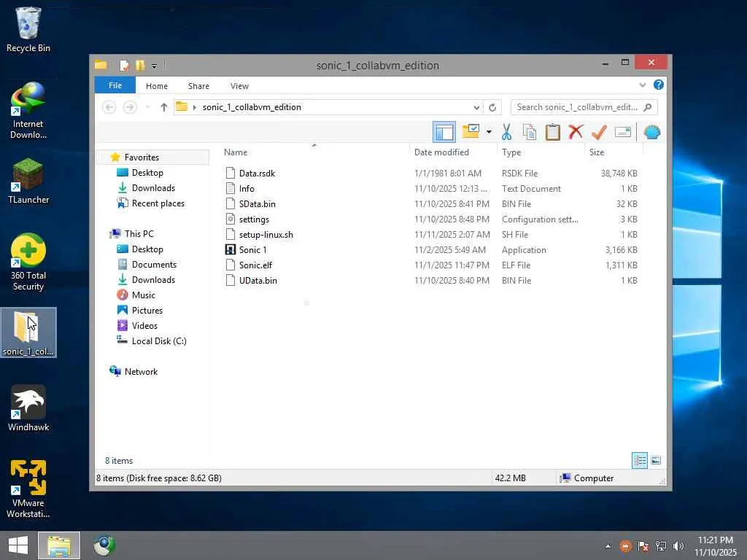Open the File tab

(115, 85)
